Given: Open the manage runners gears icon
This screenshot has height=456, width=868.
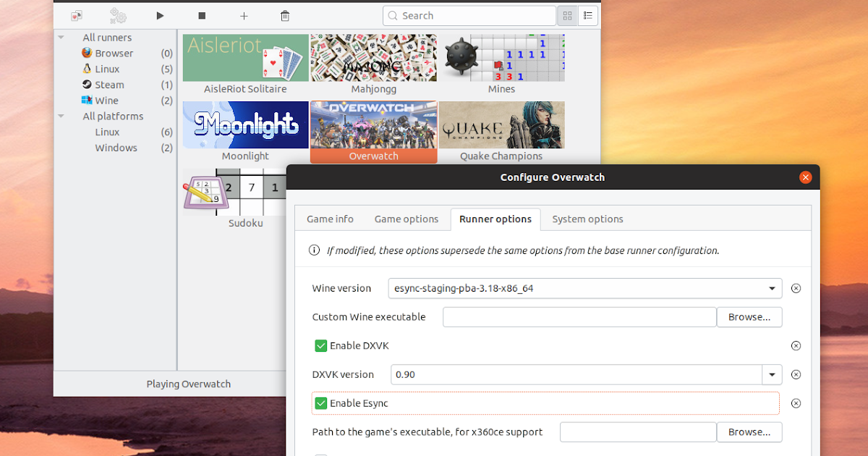Looking at the screenshot, I should tap(118, 15).
